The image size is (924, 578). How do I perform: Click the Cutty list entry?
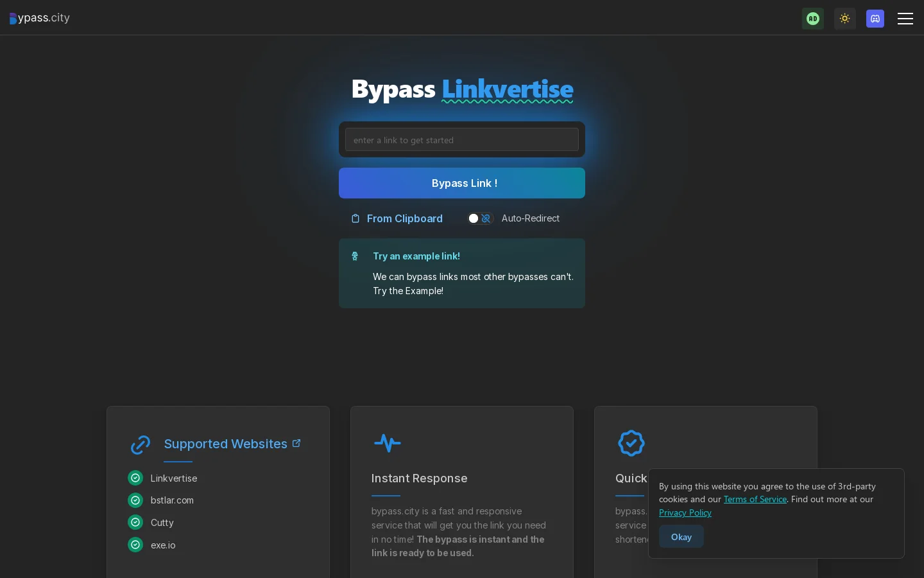(162, 523)
